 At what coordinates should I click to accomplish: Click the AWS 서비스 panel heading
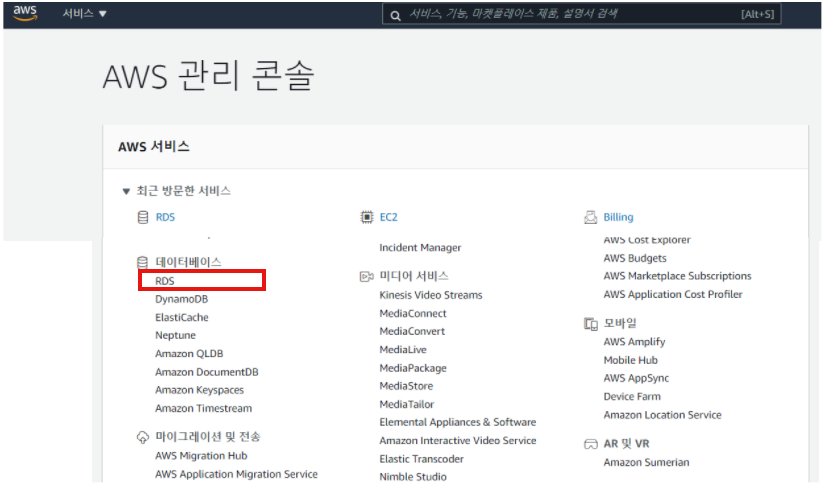click(x=154, y=147)
